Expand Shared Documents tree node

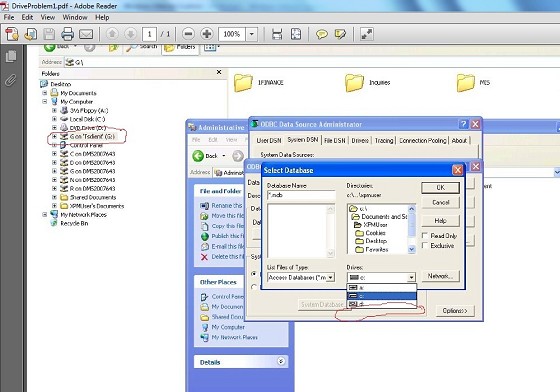pyautogui.click(x=54, y=197)
